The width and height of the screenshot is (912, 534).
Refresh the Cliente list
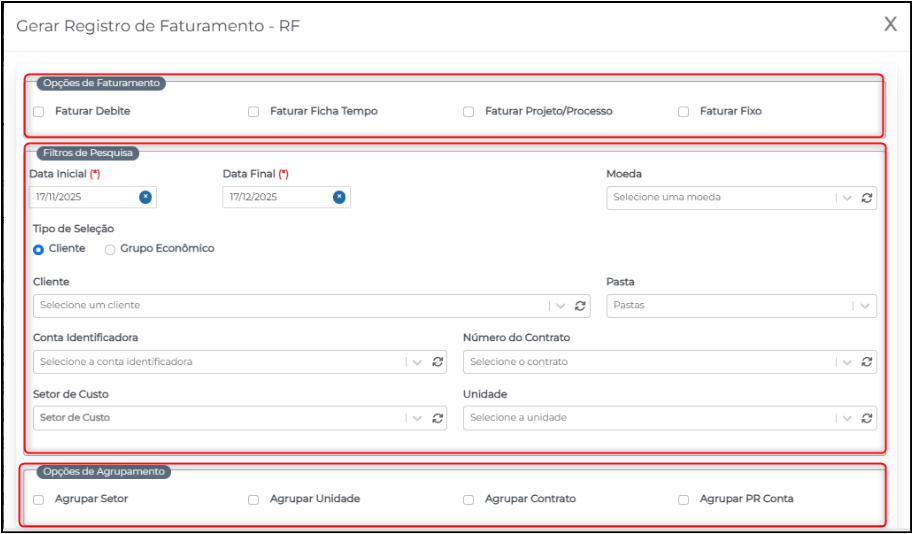[580, 305]
